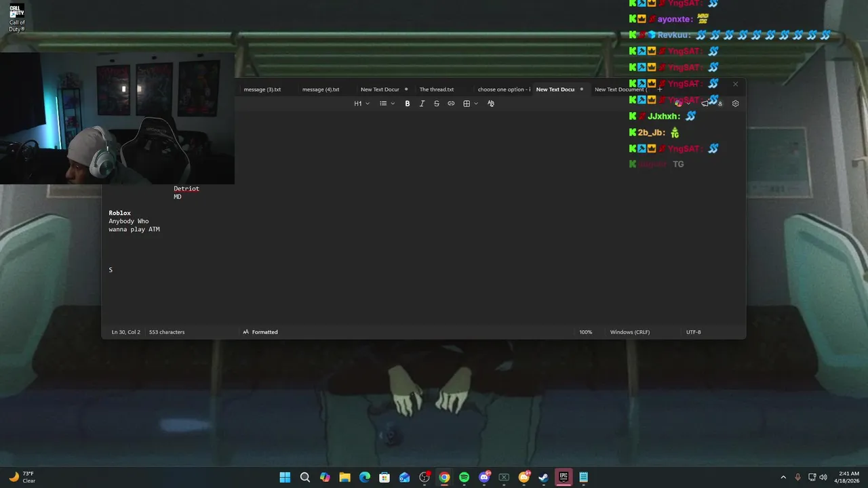Apply strikethrough formatting
This screenshot has width=868, height=488.
tap(437, 104)
